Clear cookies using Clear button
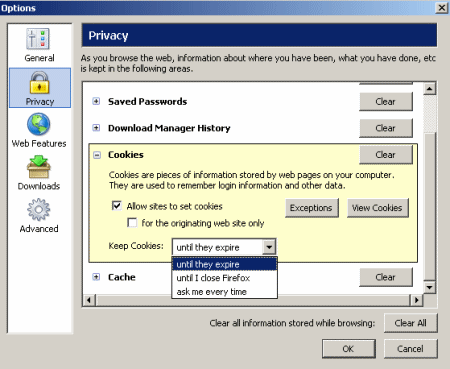 coord(386,155)
